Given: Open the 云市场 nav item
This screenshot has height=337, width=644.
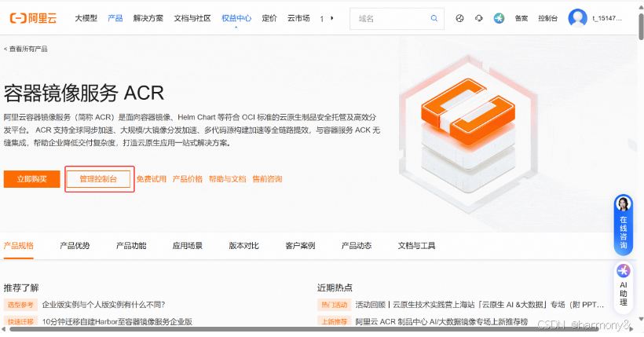Looking at the screenshot, I should pos(298,18).
